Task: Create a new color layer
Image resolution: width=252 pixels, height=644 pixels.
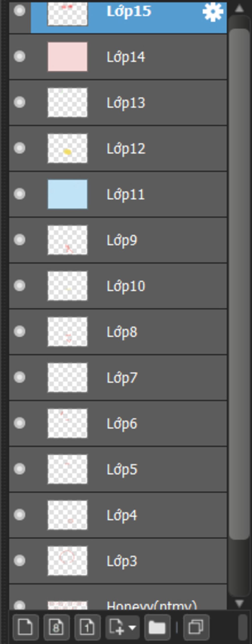Action: [26, 627]
